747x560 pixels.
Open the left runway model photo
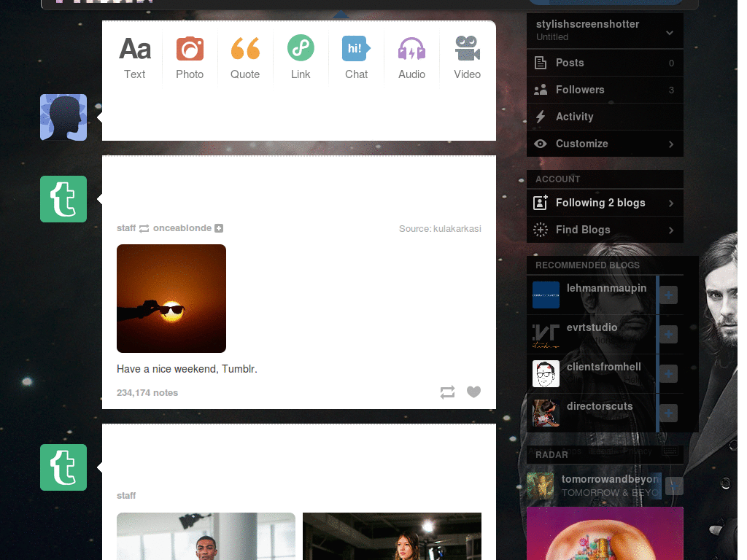point(206,536)
